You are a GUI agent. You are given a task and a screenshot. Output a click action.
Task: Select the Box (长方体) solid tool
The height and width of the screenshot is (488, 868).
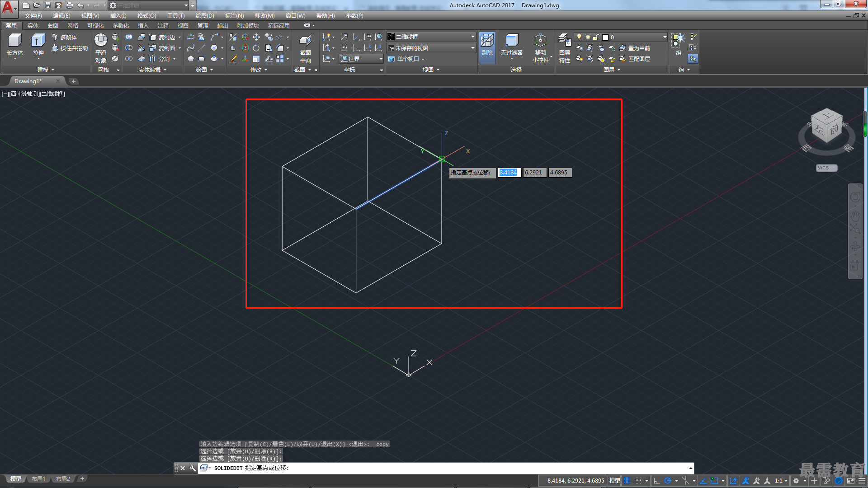pos(15,45)
